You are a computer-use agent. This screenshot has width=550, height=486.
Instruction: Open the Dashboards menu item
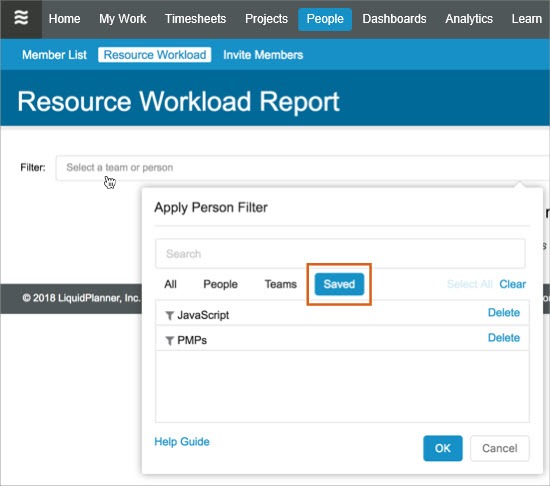(394, 19)
